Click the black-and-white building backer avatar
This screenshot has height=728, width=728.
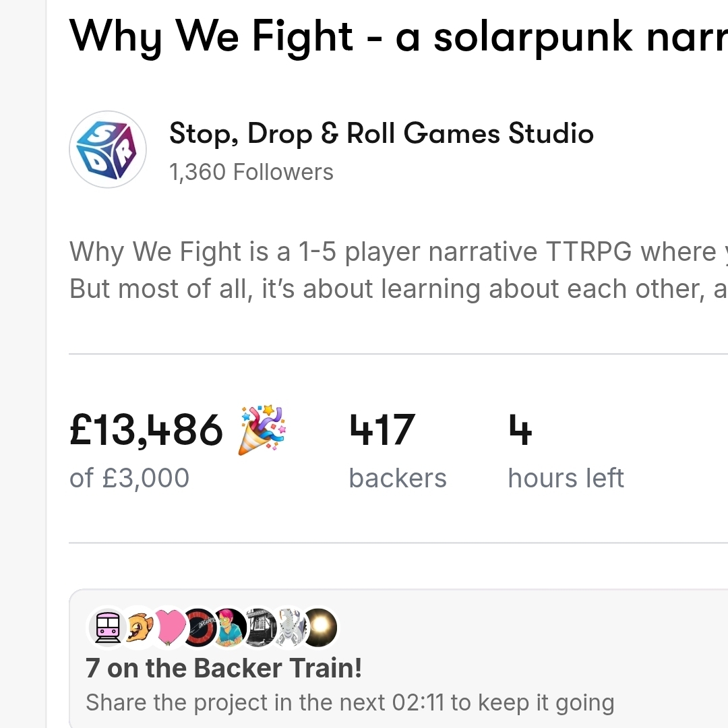[x=260, y=627]
